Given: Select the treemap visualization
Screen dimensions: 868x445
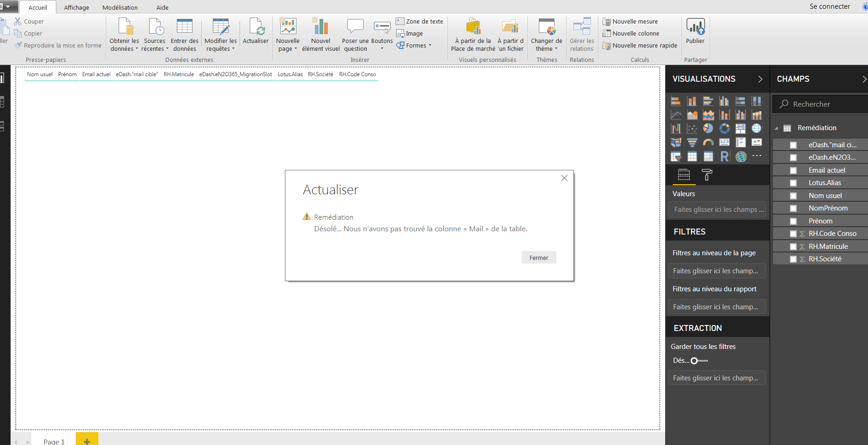Looking at the screenshot, I should point(741,128).
